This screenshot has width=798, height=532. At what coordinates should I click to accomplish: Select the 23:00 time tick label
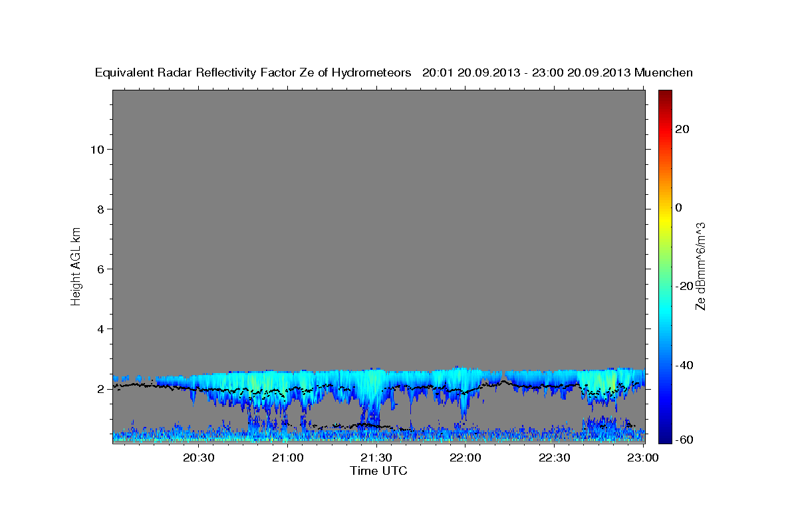coord(643,458)
